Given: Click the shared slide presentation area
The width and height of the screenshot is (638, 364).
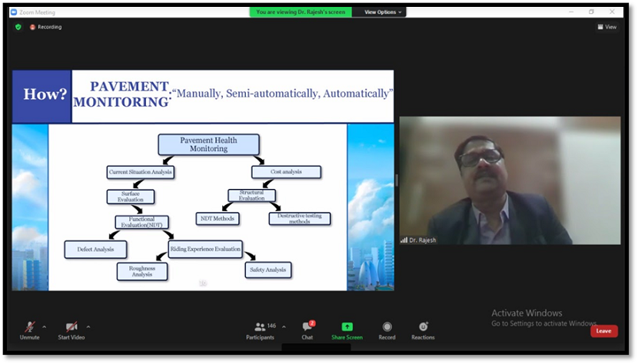Looking at the screenshot, I should (203, 180).
